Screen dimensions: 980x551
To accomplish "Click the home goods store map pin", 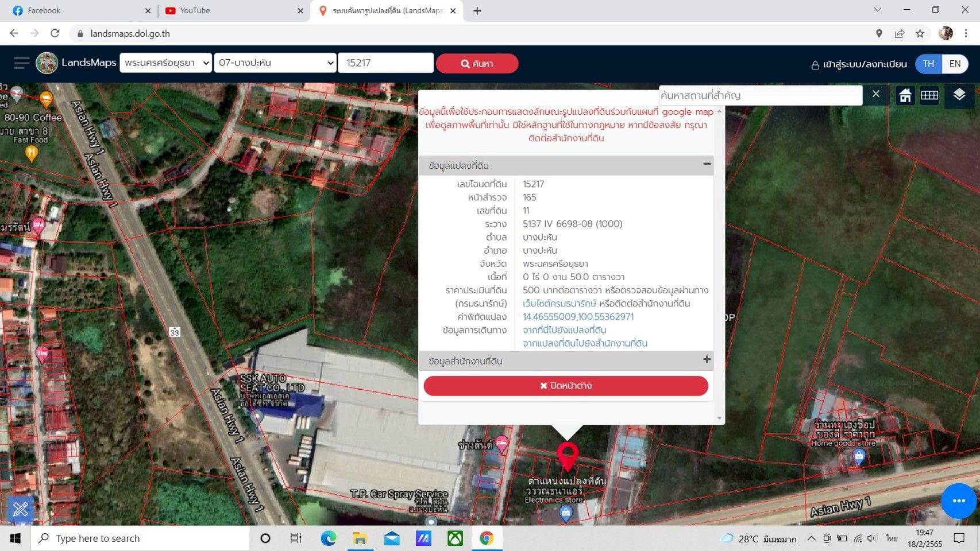I will click(859, 457).
